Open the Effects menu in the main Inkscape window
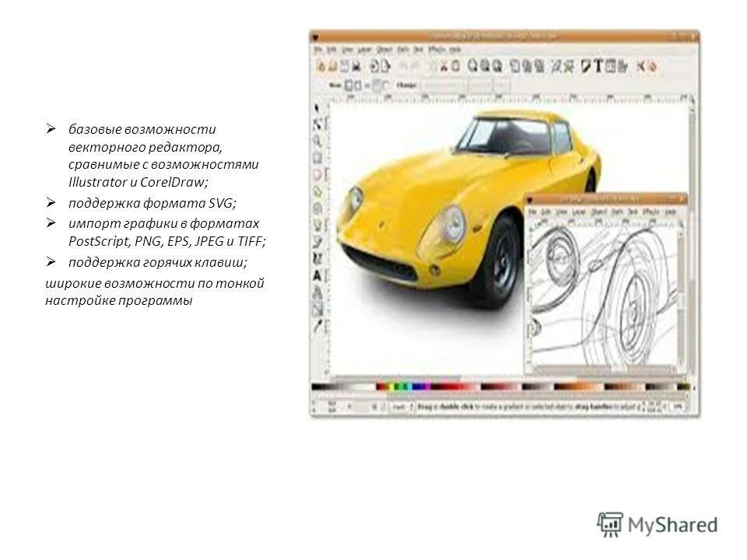The width and height of the screenshot is (747, 560). 436,49
